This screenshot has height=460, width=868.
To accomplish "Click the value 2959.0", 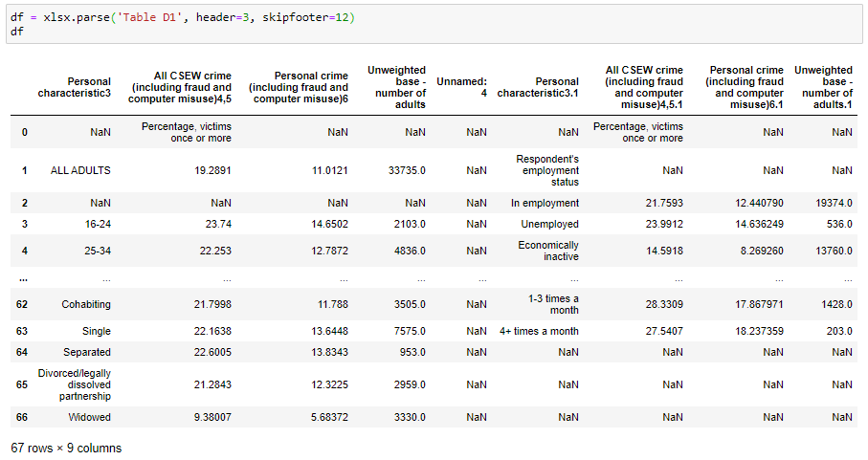I will tap(410, 384).
